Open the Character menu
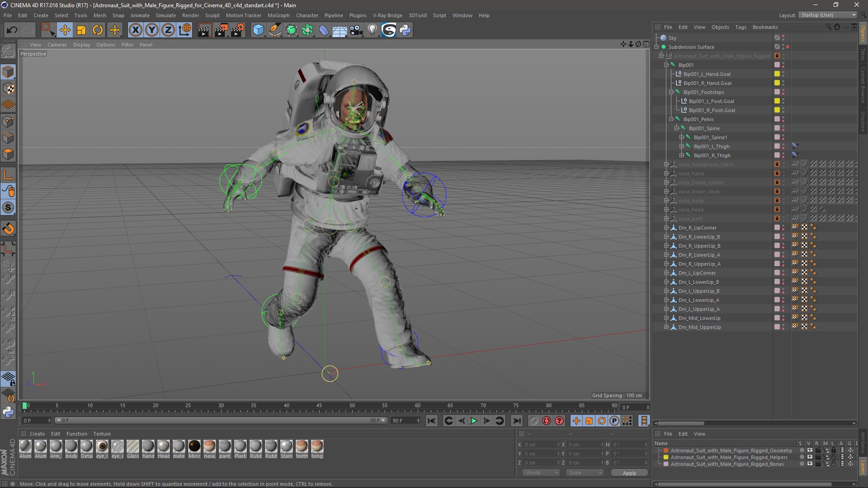 coord(307,15)
